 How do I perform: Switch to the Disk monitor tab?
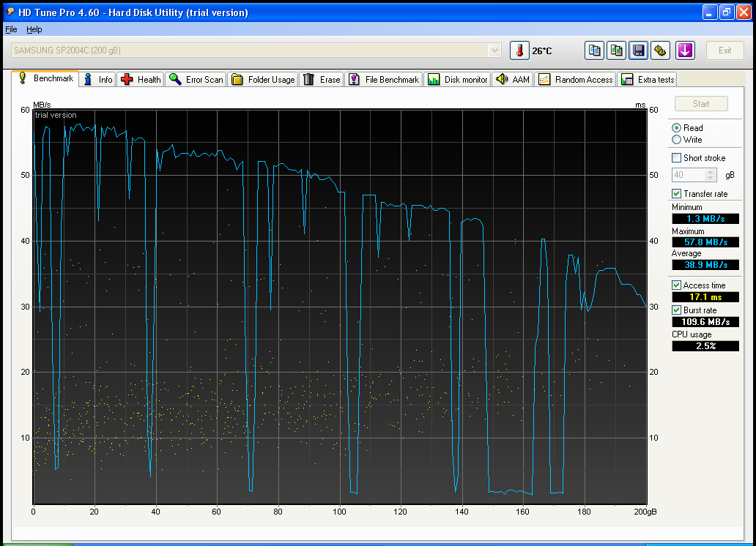[458, 80]
